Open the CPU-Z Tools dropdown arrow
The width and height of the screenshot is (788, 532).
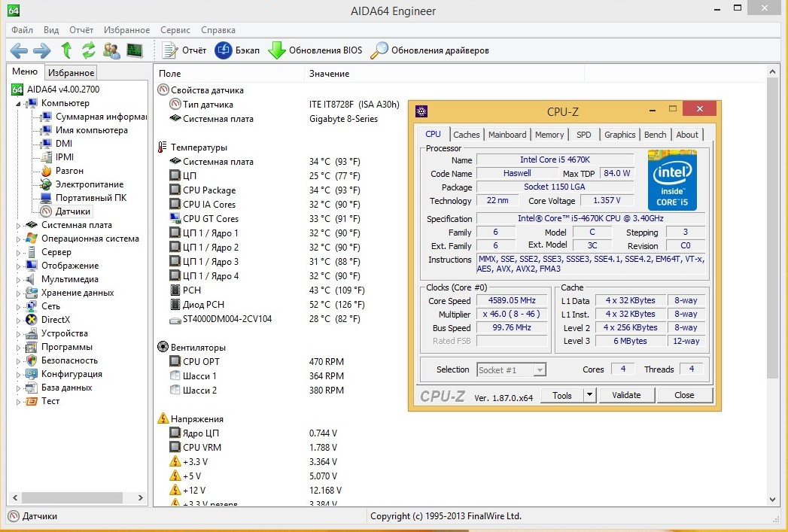pos(589,395)
